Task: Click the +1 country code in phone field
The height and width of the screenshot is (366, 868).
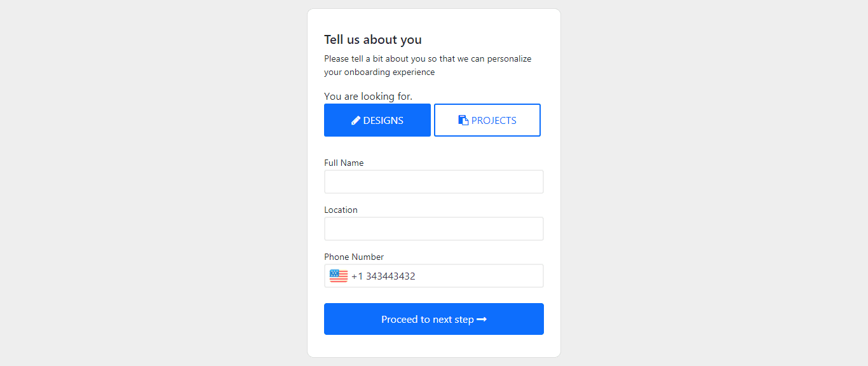Action: pyautogui.click(x=357, y=276)
